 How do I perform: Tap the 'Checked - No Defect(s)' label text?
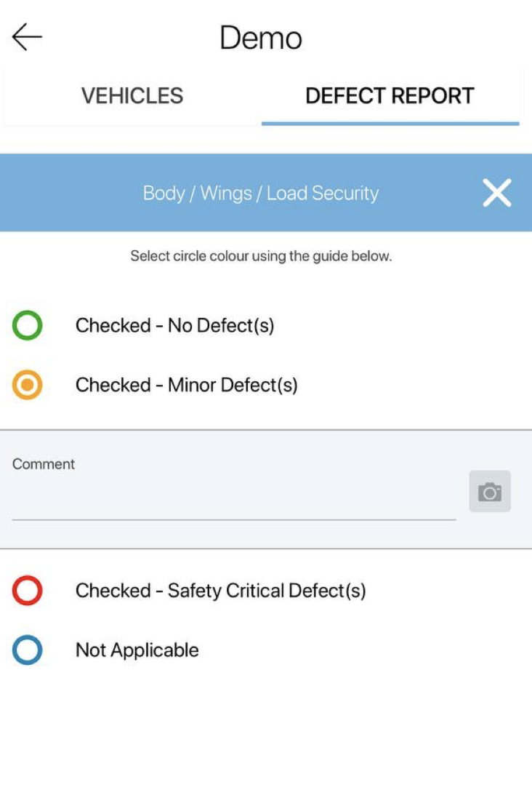pos(174,325)
